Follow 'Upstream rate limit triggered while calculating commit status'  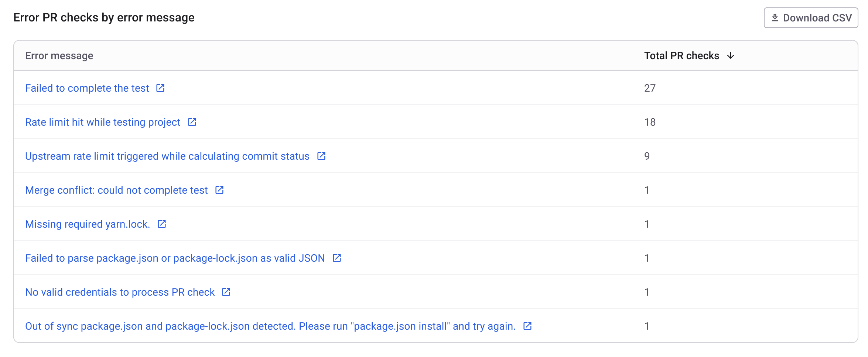pos(167,156)
